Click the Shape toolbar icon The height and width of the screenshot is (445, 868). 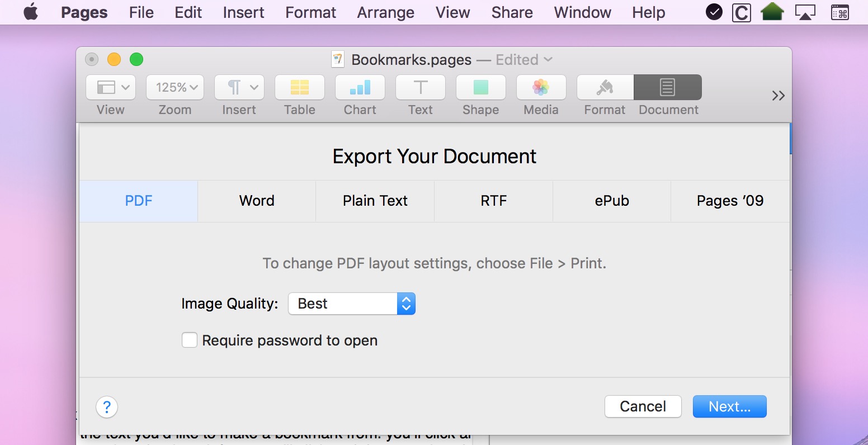(481, 87)
